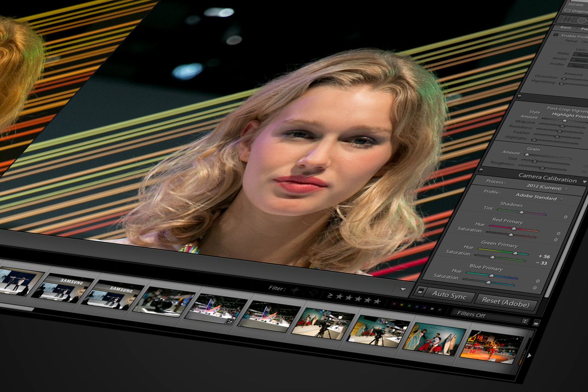Click the filmstrip scroll-right arrow
Image resolution: width=588 pixels, height=392 pixels.
click(529, 355)
